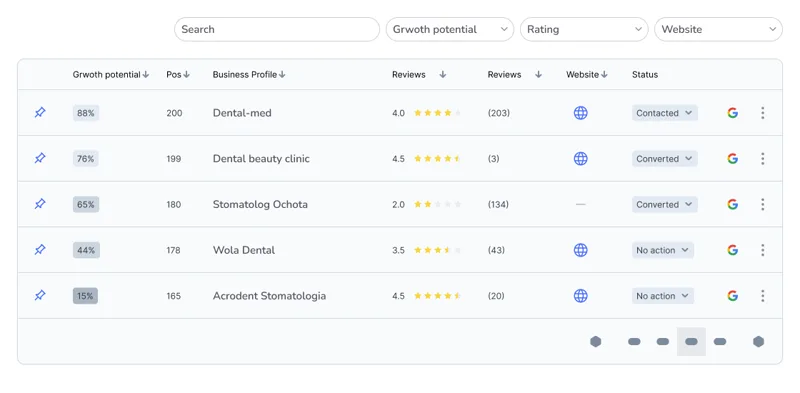The width and height of the screenshot is (800, 393).
Task: Open the Rating filter dropdown
Action: pyautogui.click(x=584, y=29)
